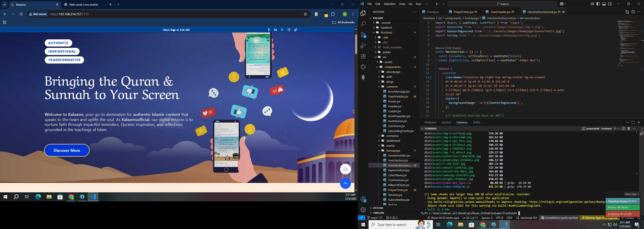Open the VS Code Explorer view icon
This screenshot has height=229, width=644.
coord(363,13)
